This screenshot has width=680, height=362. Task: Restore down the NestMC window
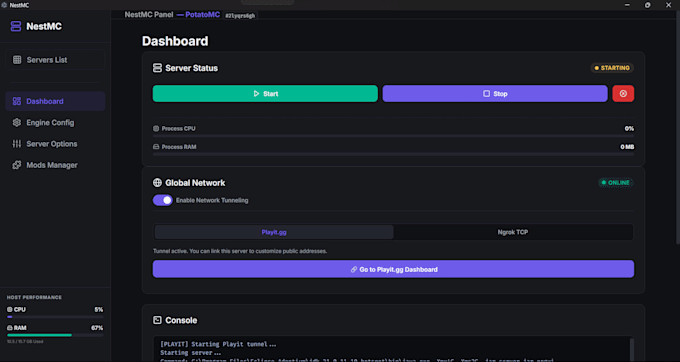click(647, 5)
